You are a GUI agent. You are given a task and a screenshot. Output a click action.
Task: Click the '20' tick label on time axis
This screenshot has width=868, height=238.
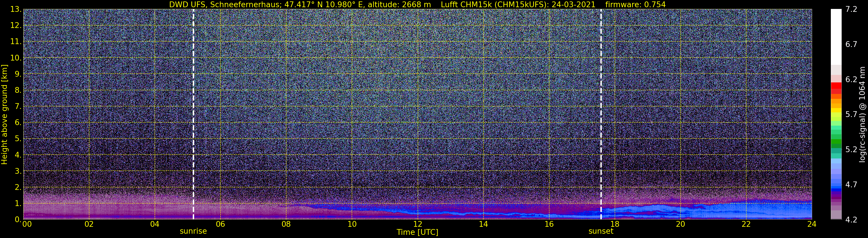click(x=680, y=224)
